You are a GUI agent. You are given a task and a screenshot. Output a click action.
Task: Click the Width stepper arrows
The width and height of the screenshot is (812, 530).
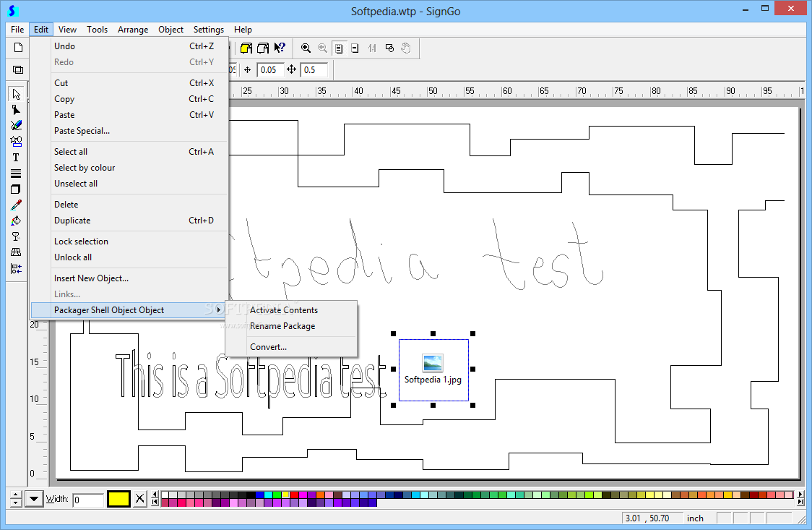[16, 499]
